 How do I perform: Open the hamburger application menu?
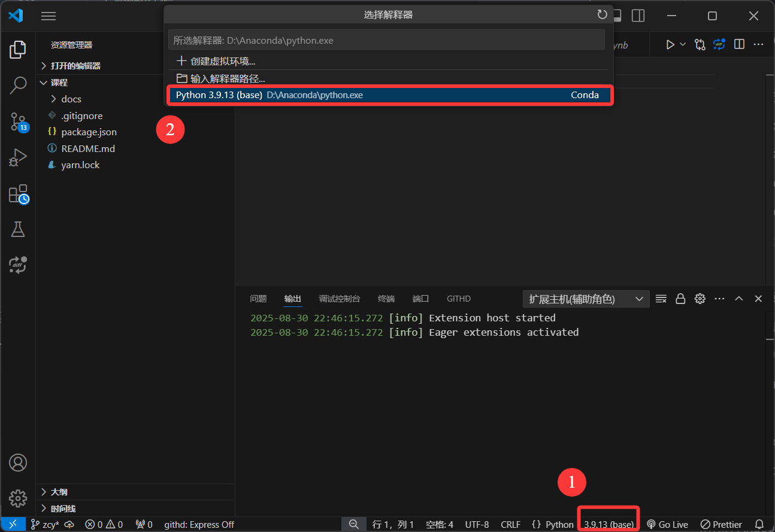[x=49, y=16]
